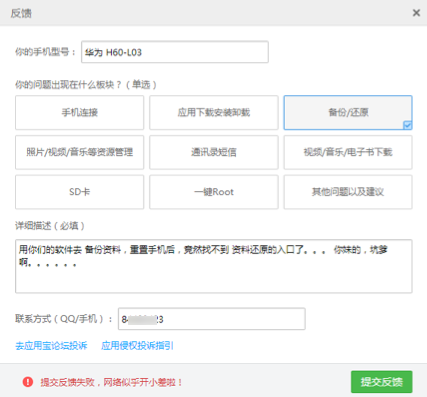Open the 应用侵权投诉指引 link

pyautogui.click(x=137, y=346)
